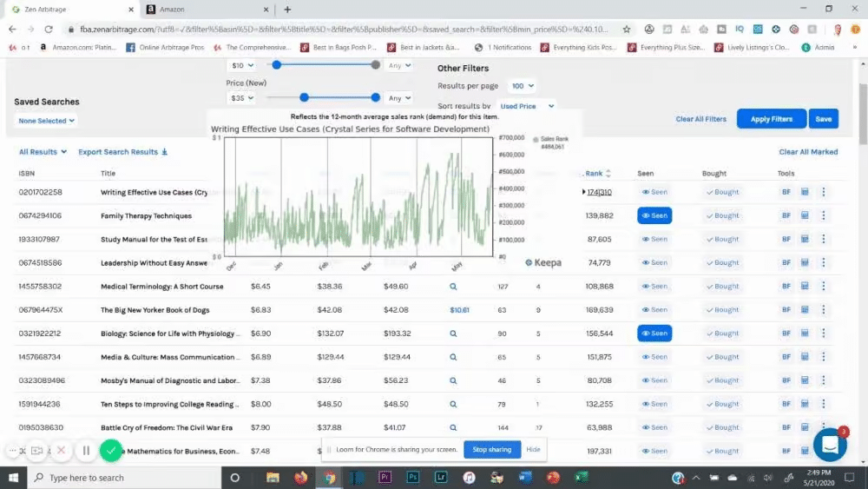Open BF tool for The Big New Yorker row
This screenshot has height=489, width=868.
coord(786,310)
